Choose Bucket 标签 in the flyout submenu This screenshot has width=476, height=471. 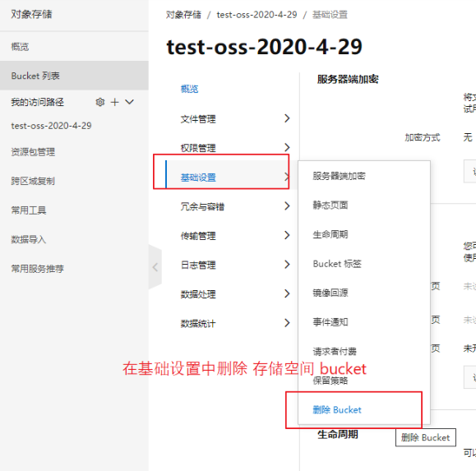[x=337, y=264]
